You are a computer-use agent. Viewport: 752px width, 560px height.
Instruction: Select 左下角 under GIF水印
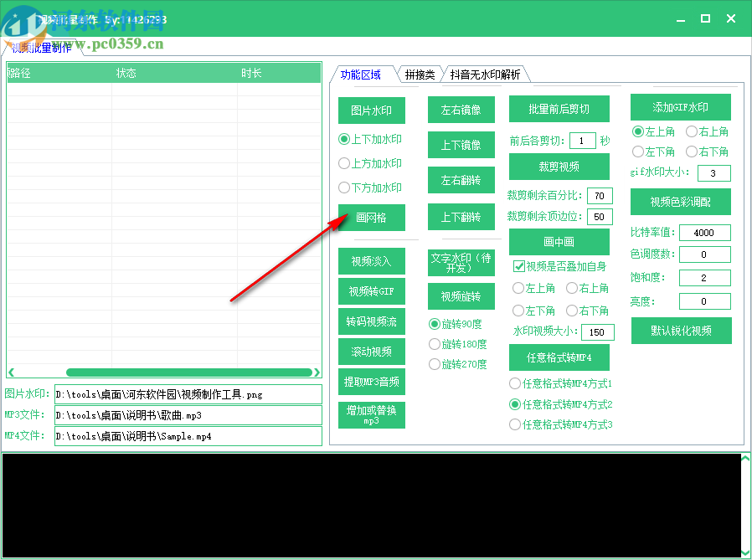(x=653, y=152)
